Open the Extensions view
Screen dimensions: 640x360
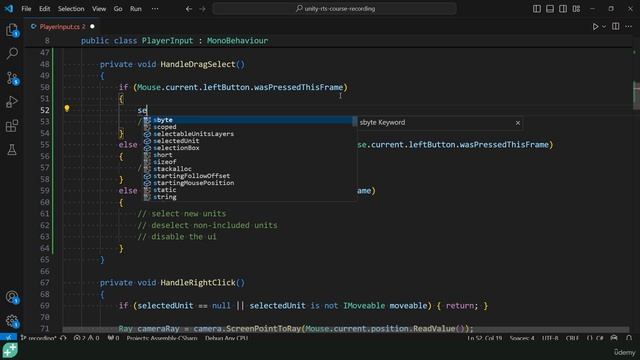point(12,126)
